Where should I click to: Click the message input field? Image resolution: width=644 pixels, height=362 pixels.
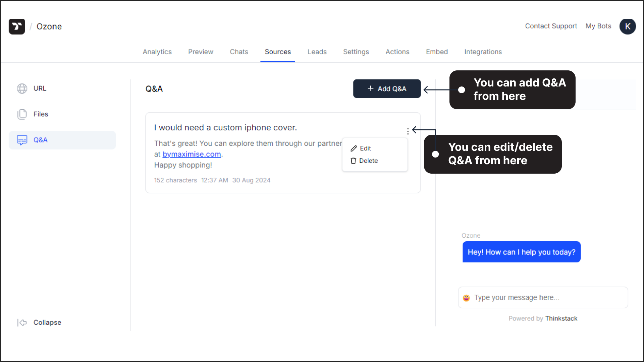543,297
